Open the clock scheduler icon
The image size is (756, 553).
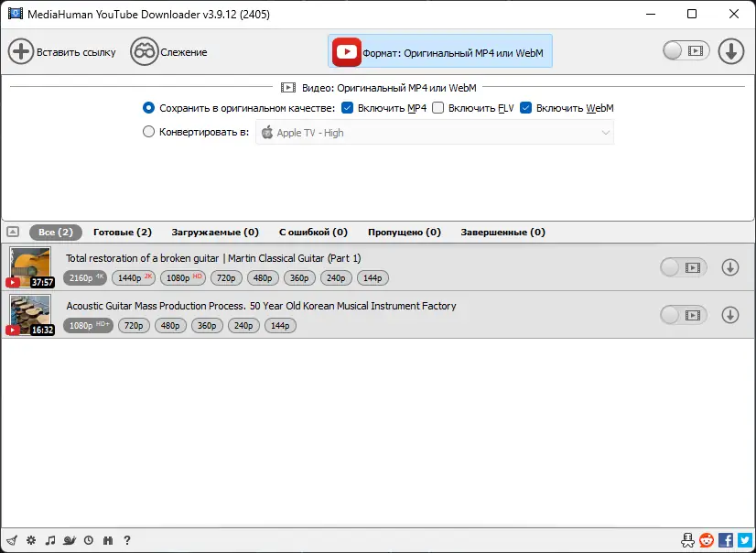88,540
